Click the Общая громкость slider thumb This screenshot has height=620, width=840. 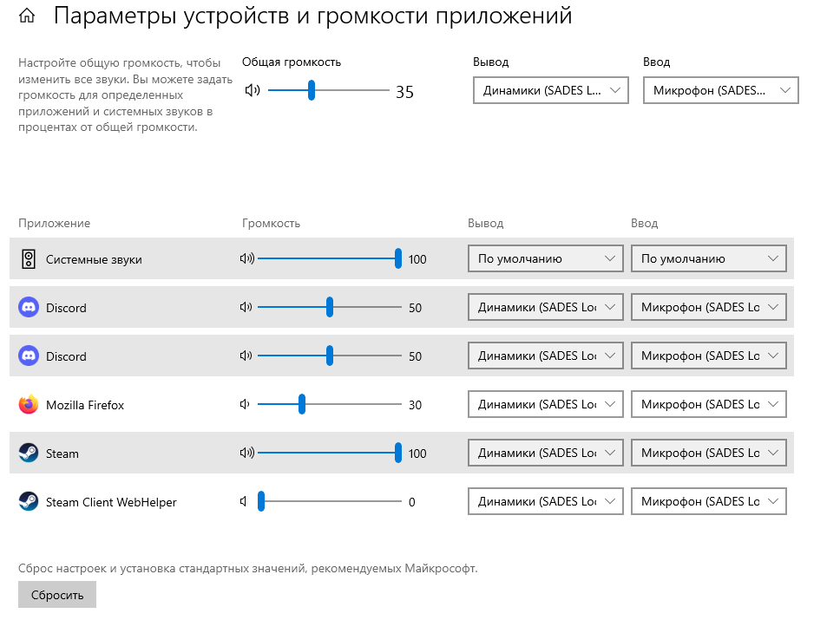pos(312,90)
